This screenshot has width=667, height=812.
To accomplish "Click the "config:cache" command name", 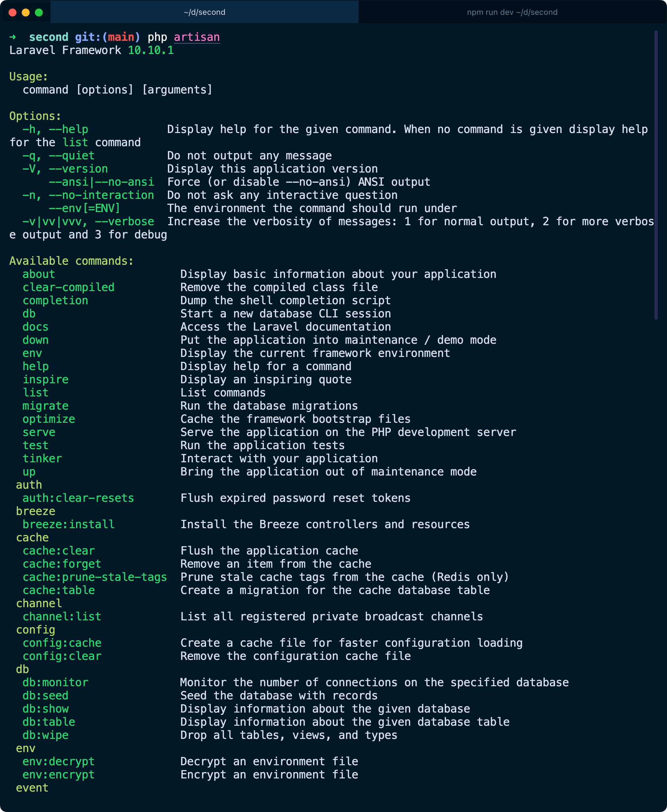I will 62,643.
